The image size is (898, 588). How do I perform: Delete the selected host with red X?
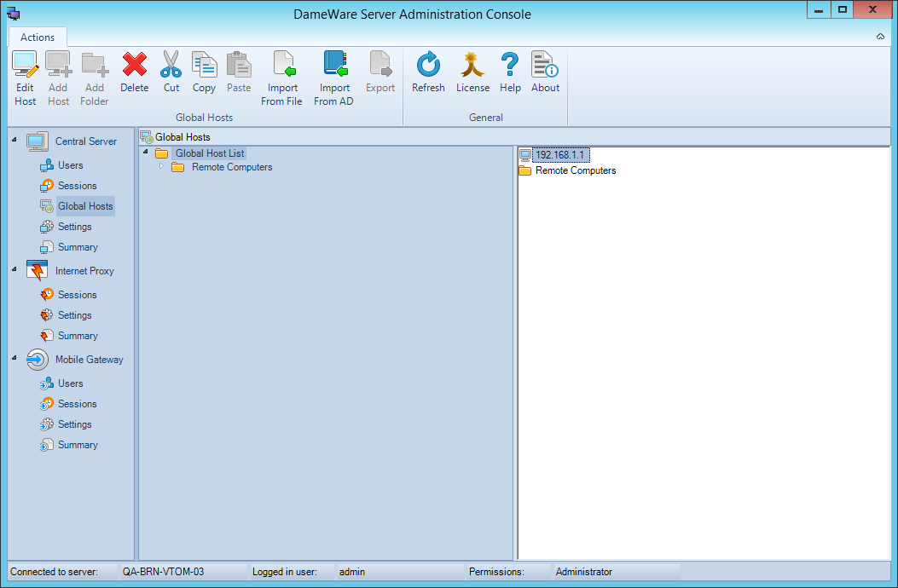point(135,72)
